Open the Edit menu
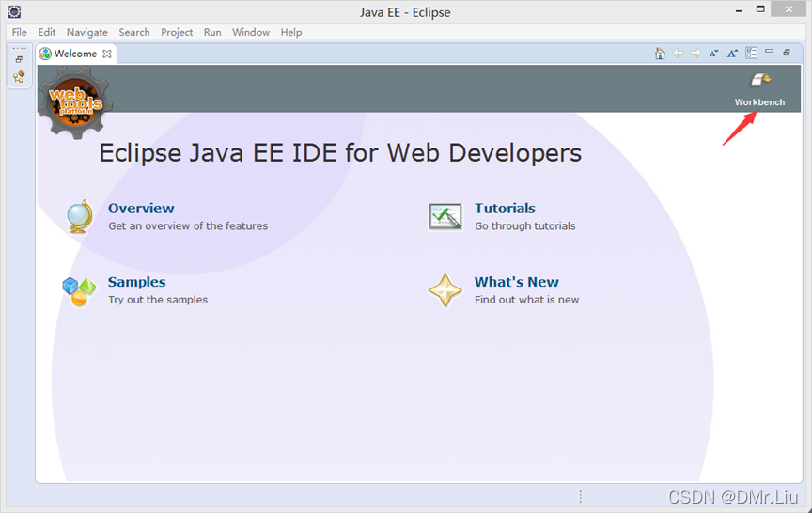This screenshot has width=812, height=513. [x=47, y=32]
